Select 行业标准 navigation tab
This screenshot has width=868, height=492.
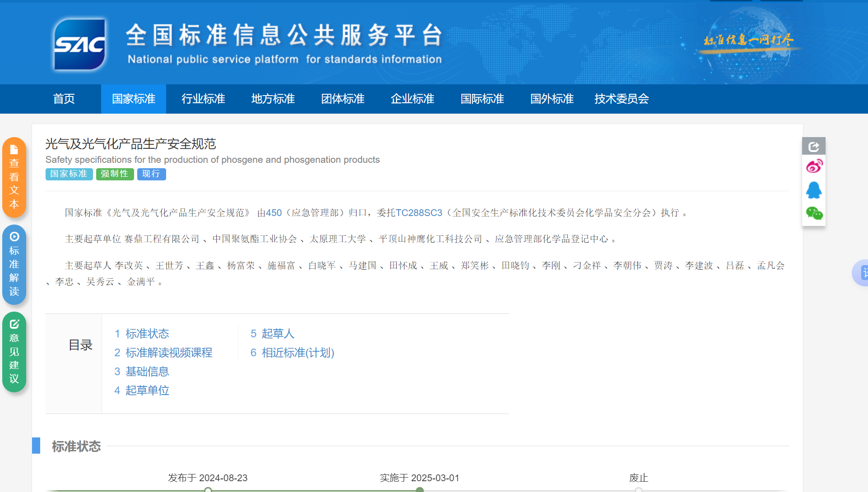coord(203,99)
